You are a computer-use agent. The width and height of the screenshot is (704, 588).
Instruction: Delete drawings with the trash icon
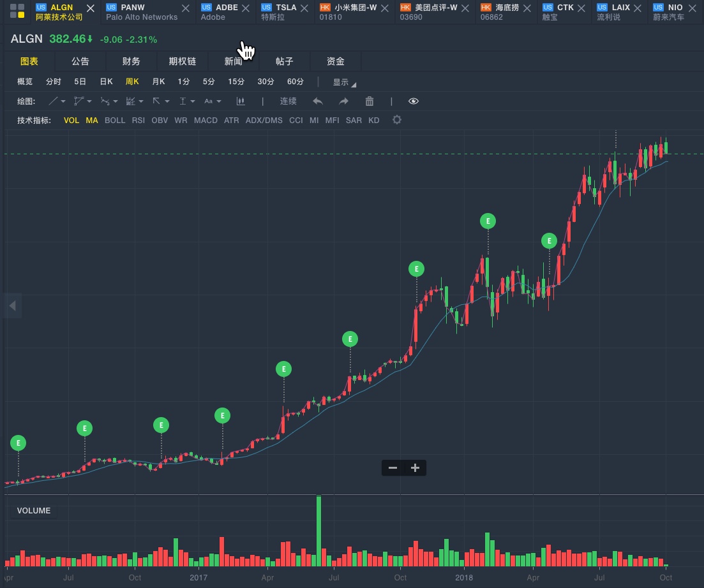coord(369,101)
